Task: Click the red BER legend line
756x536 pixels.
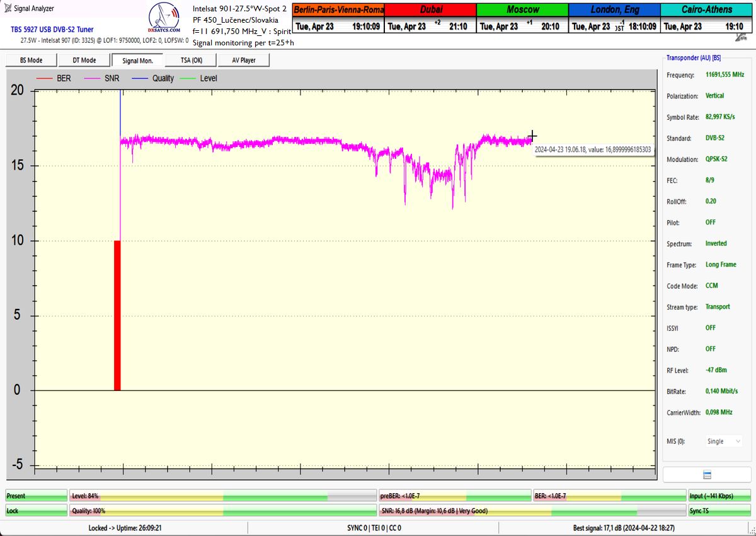Action: click(x=44, y=78)
